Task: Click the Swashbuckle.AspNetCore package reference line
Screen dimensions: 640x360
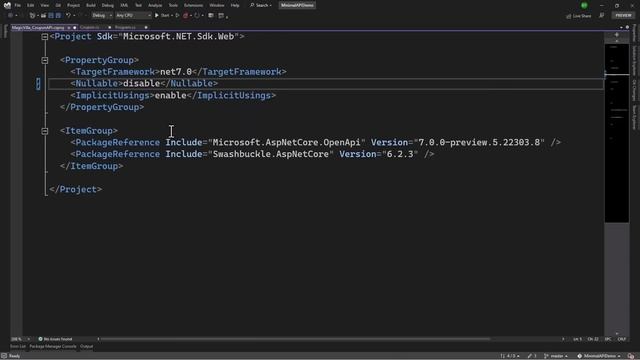Action: click(x=252, y=154)
